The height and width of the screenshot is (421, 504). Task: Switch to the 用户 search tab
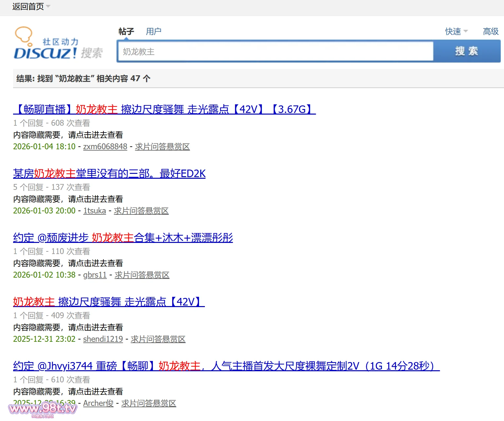point(153,31)
